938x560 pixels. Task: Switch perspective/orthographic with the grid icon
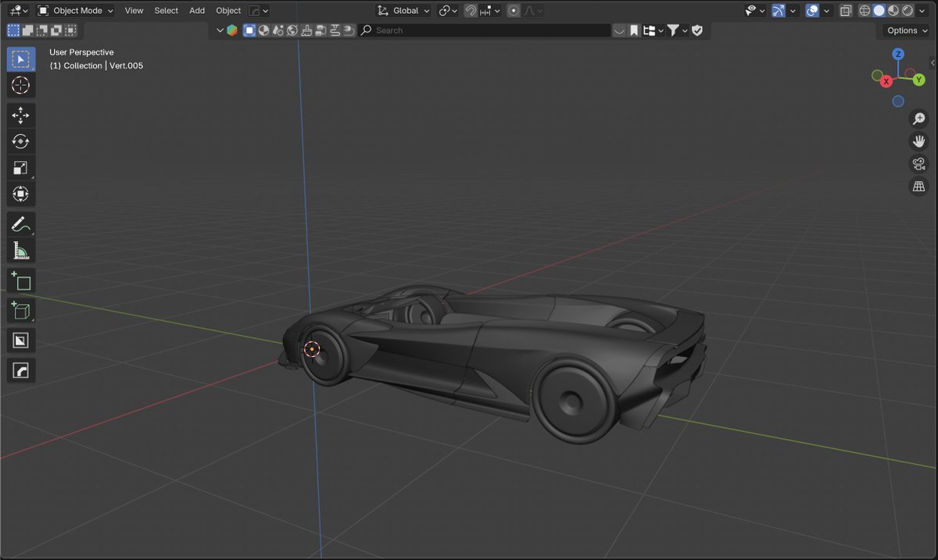(x=918, y=187)
